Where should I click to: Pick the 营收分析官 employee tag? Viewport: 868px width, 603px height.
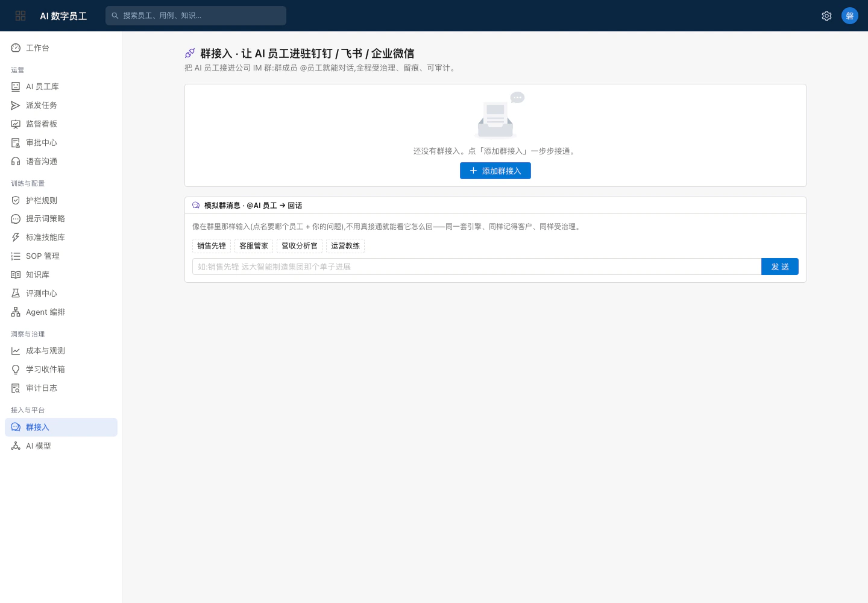(300, 246)
